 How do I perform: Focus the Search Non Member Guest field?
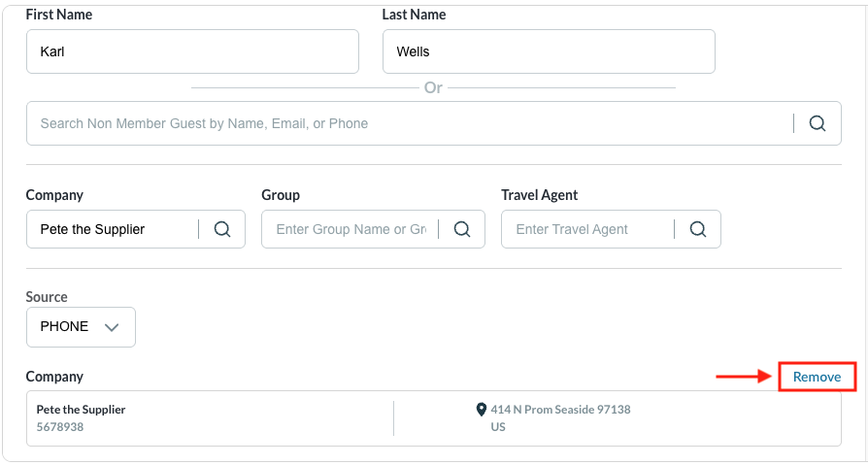[x=408, y=123]
